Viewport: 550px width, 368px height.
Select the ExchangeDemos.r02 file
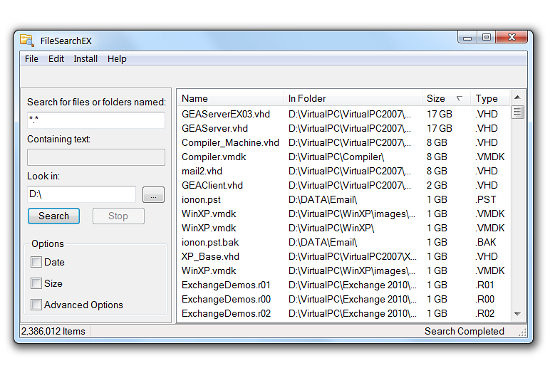(x=226, y=314)
